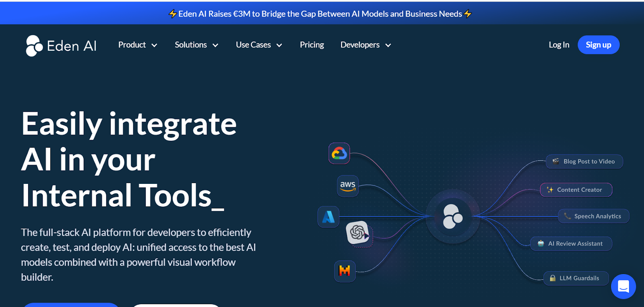The image size is (644, 307).
Task: Click the Microsoft Azure icon
Action: tap(328, 217)
